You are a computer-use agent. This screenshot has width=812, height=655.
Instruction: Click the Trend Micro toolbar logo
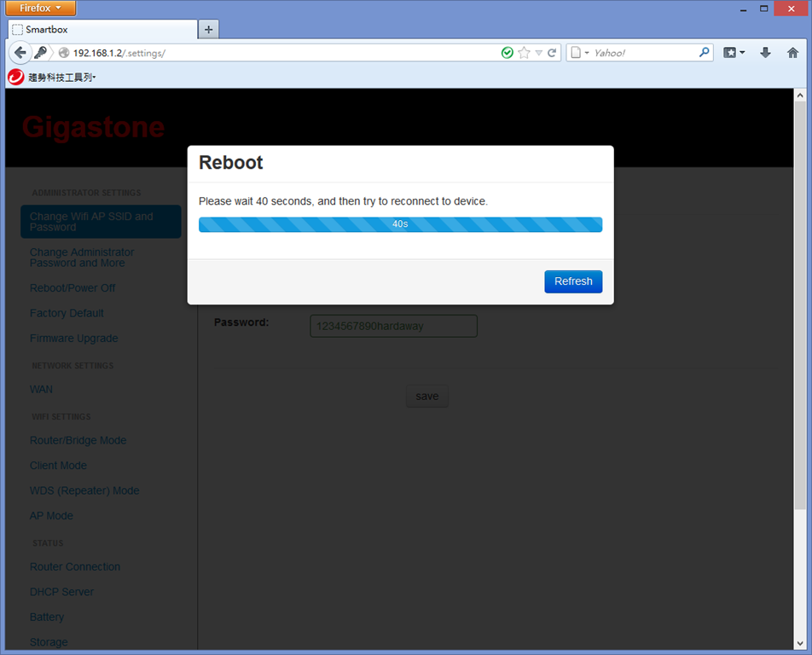[x=16, y=77]
